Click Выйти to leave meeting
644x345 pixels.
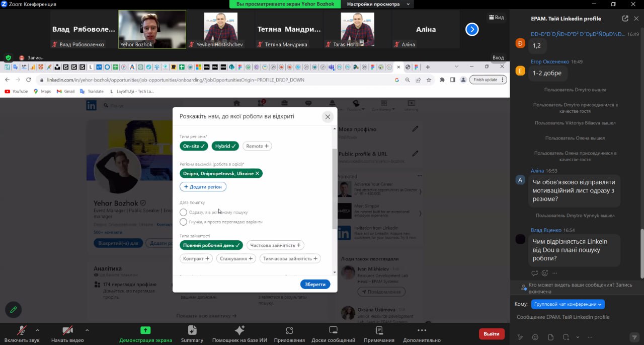[492, 333]
